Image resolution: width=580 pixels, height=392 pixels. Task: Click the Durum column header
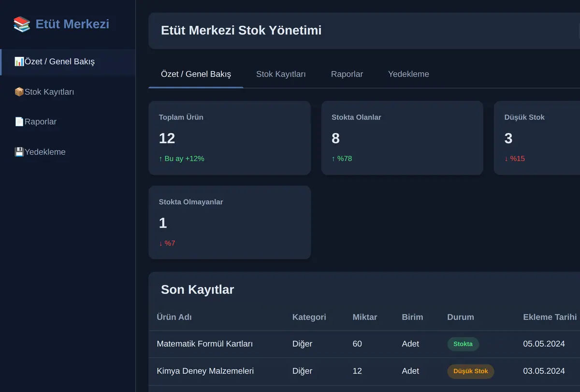tap(461, 317)
